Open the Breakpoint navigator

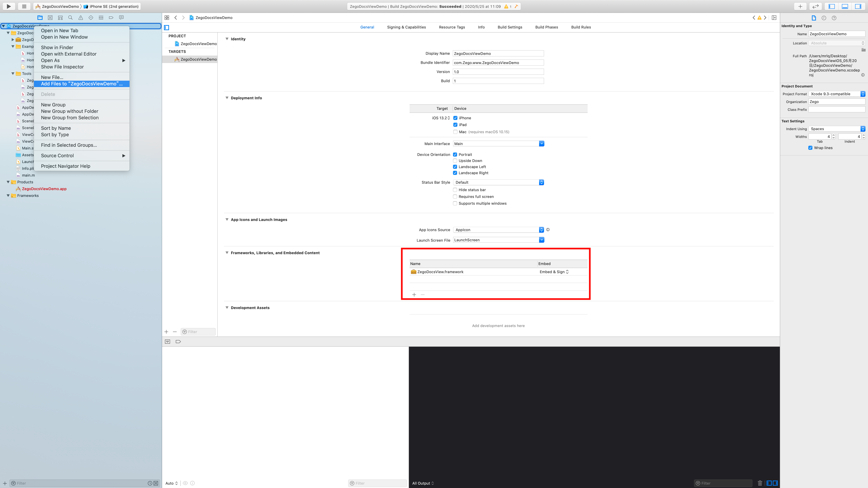[x=111, y=17]
